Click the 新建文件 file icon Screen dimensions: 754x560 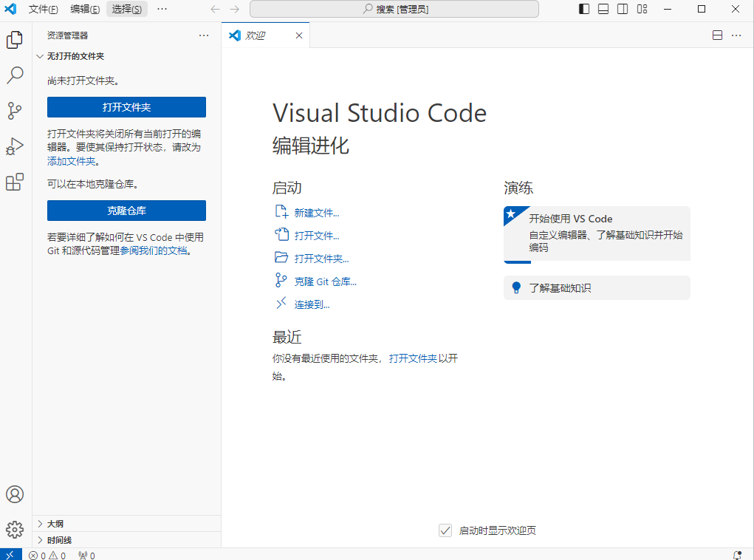[281, 212]
